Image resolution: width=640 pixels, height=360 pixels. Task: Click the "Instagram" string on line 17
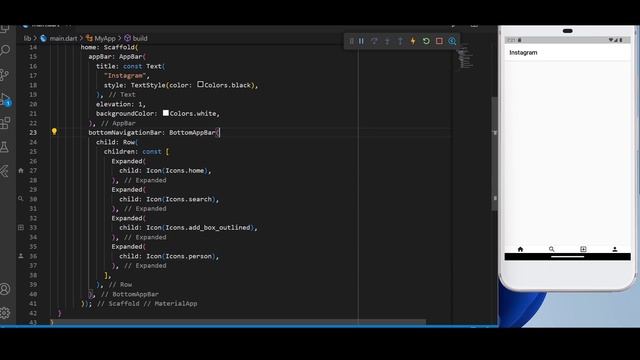click(x=125, y=76)
